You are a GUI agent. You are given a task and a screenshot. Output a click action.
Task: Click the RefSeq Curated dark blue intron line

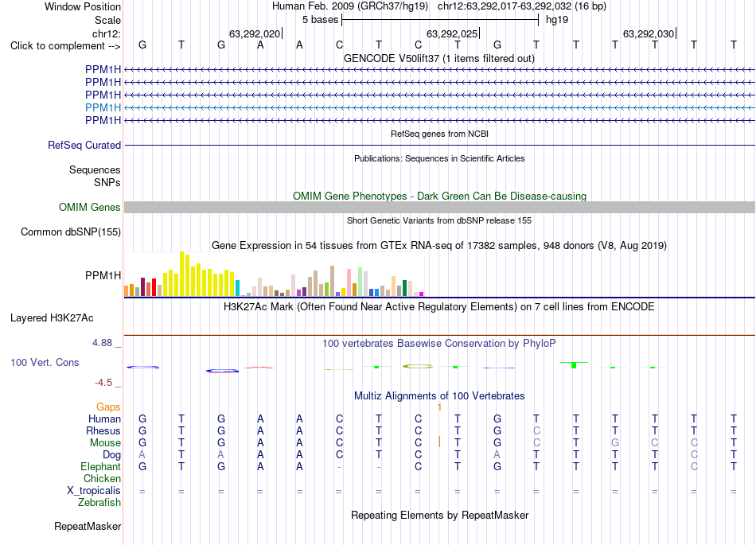pyautogui.click(x=439, y=145)
